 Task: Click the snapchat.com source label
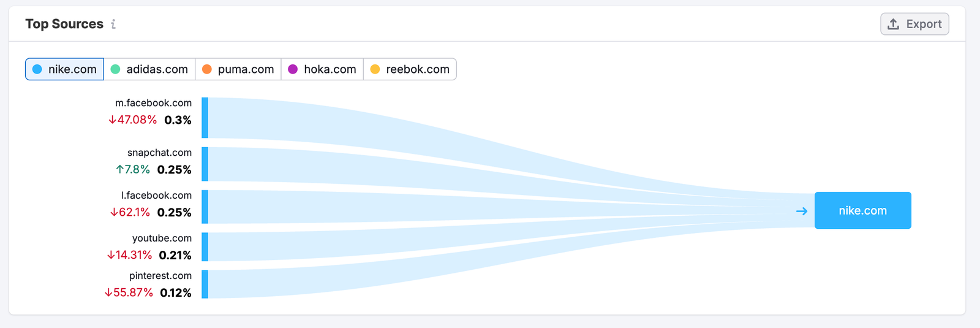tap(159, 153)
